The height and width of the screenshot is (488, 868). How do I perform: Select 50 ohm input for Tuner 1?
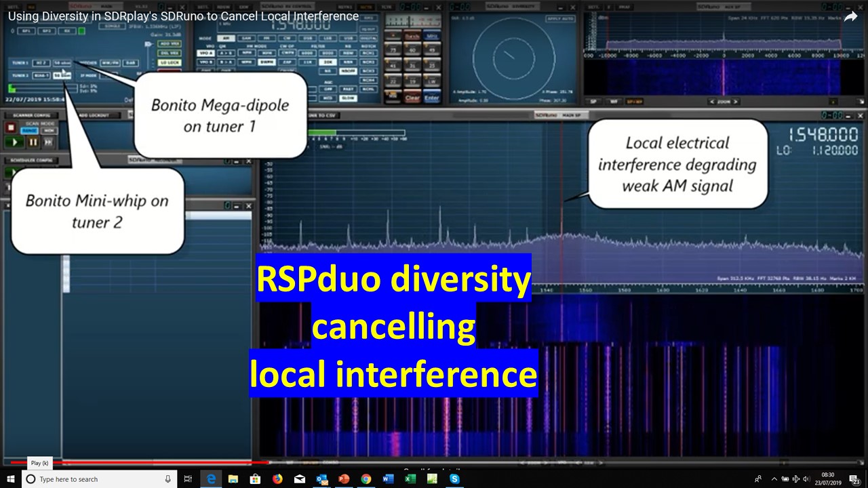[62, 63]
